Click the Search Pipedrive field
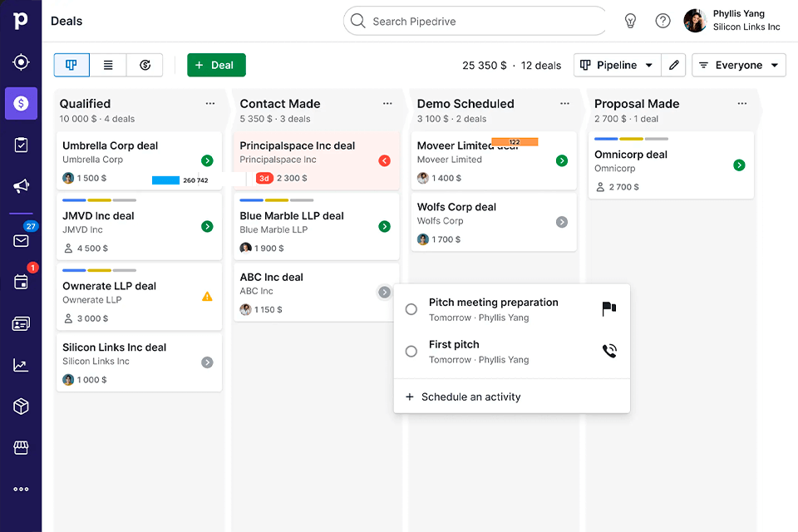Screen dimensions: 798x532 (x=475, y=21)
